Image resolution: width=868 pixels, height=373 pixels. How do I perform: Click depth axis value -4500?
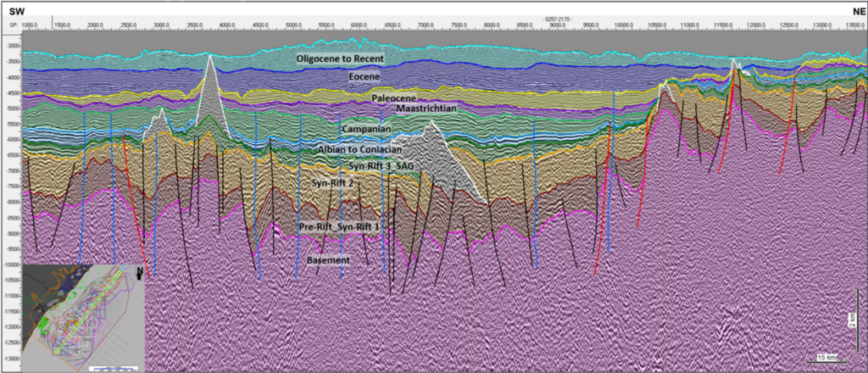pyautogui.click(x=13, y=93)
